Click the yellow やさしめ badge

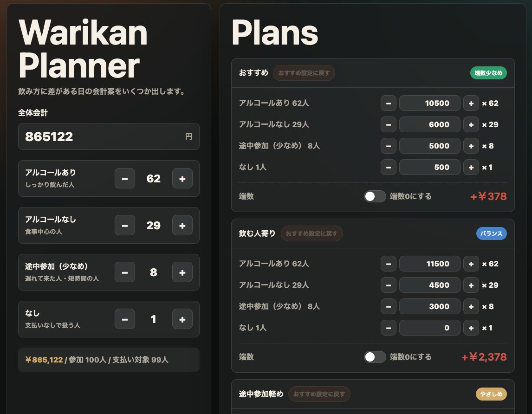point(491,394)
